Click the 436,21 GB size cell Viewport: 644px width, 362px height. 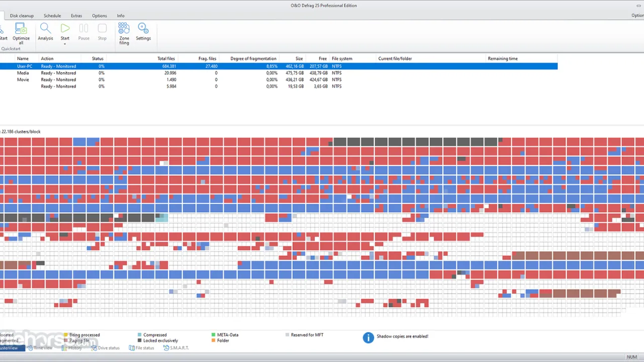(x=295, y=79)
